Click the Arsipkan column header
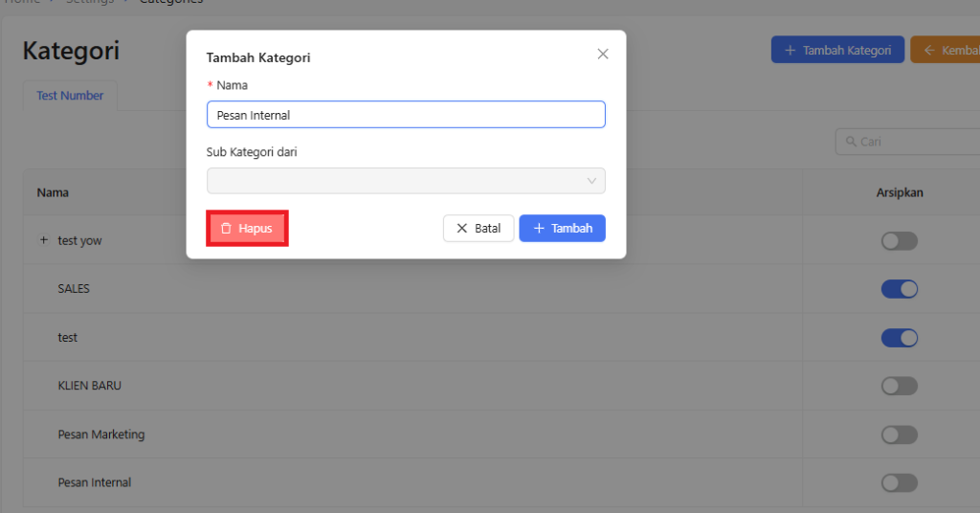Screen dimensions: 980x513 click(899, 192)
